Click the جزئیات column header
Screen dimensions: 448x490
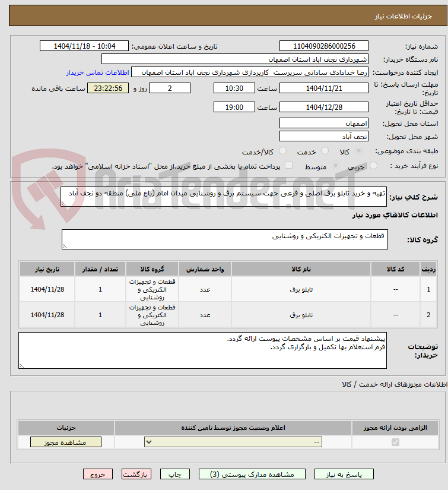pos(66,428)
